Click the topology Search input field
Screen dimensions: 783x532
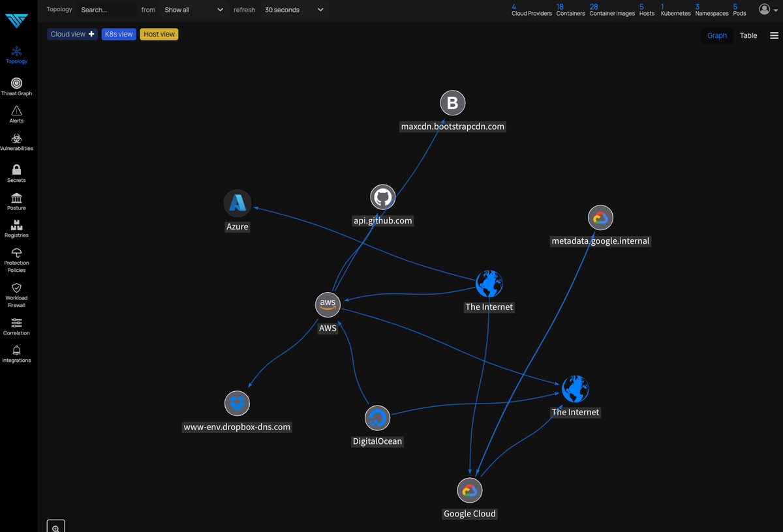104,10
